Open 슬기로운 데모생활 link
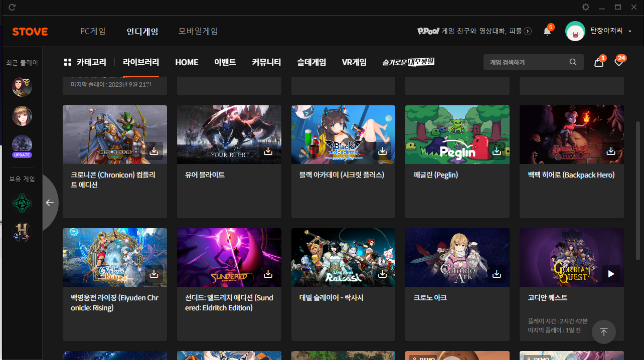 [x=408, y=62]
